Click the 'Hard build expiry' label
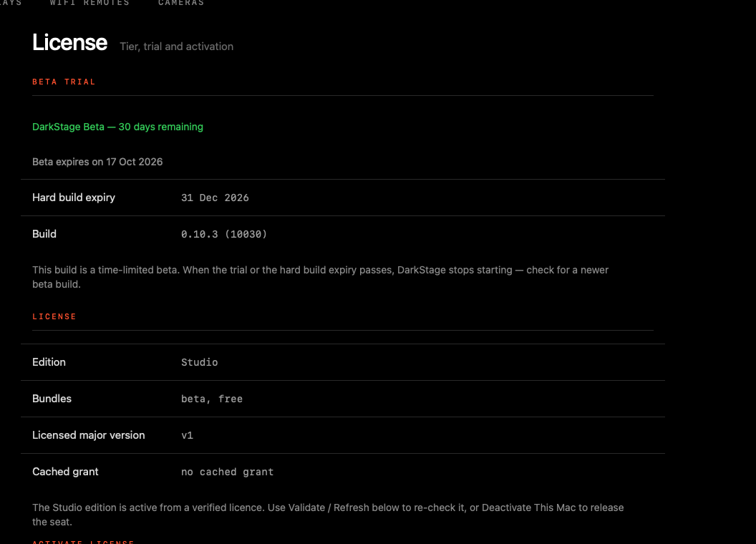Image resolution: width=756 pixels, height=544 pixels. [x=74, y=198]
